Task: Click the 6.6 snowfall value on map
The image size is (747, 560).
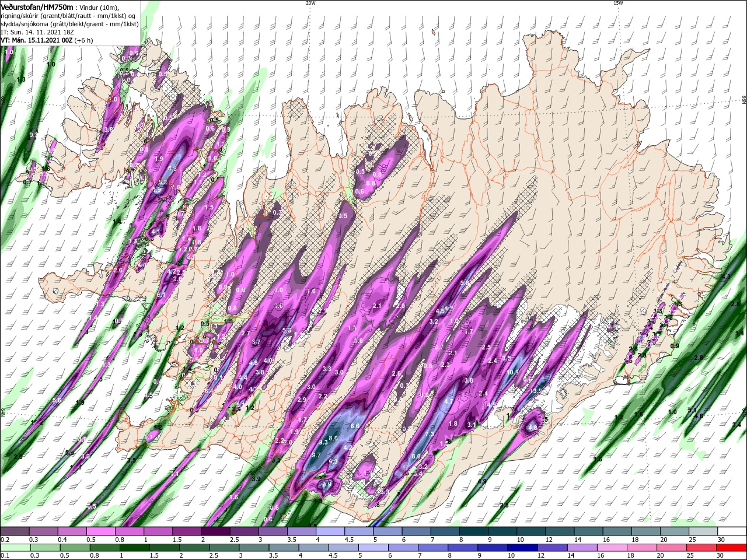Action: pyautogui.click(x=354, y=426)
